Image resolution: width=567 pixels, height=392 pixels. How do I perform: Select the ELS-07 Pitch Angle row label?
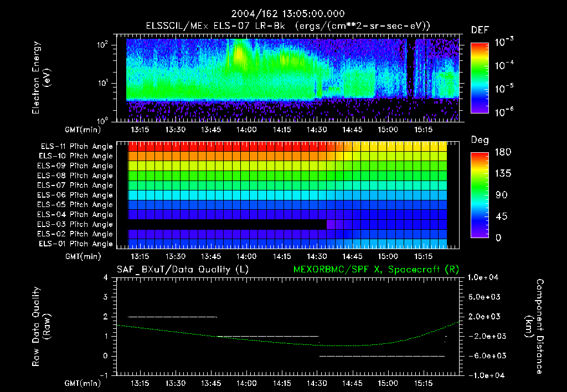click(75, 185)
